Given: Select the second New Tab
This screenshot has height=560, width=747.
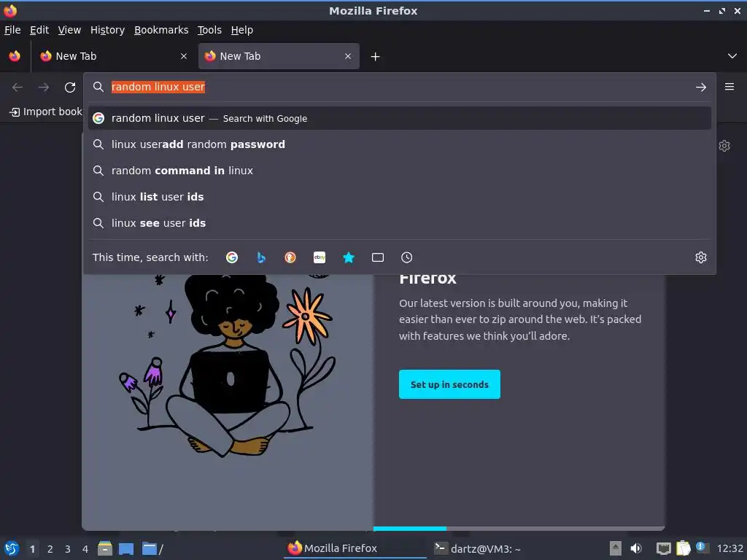Looking at the screenshot, I should point(279,56).
